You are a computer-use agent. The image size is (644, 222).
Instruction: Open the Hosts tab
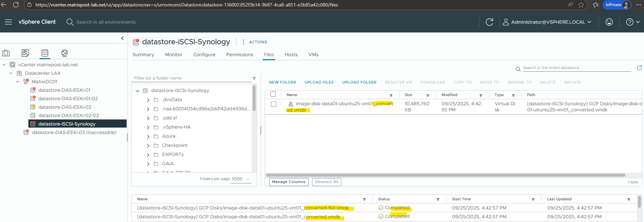point(291,54)
